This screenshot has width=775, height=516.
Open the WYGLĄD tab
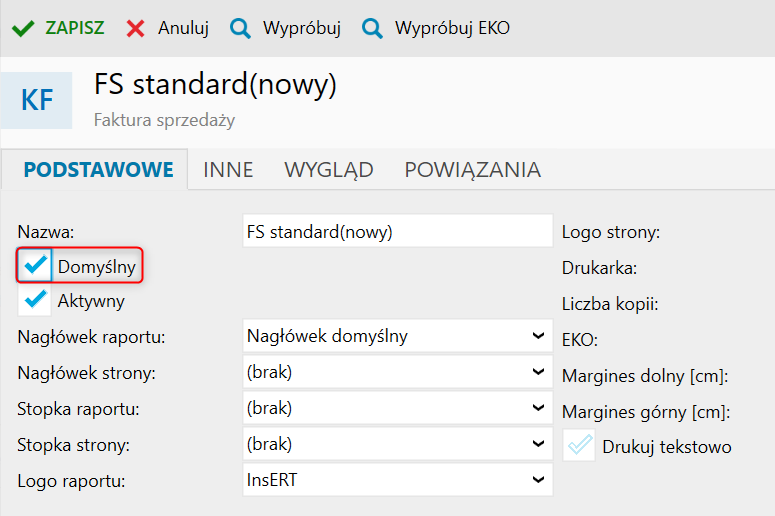coord(329,171)
